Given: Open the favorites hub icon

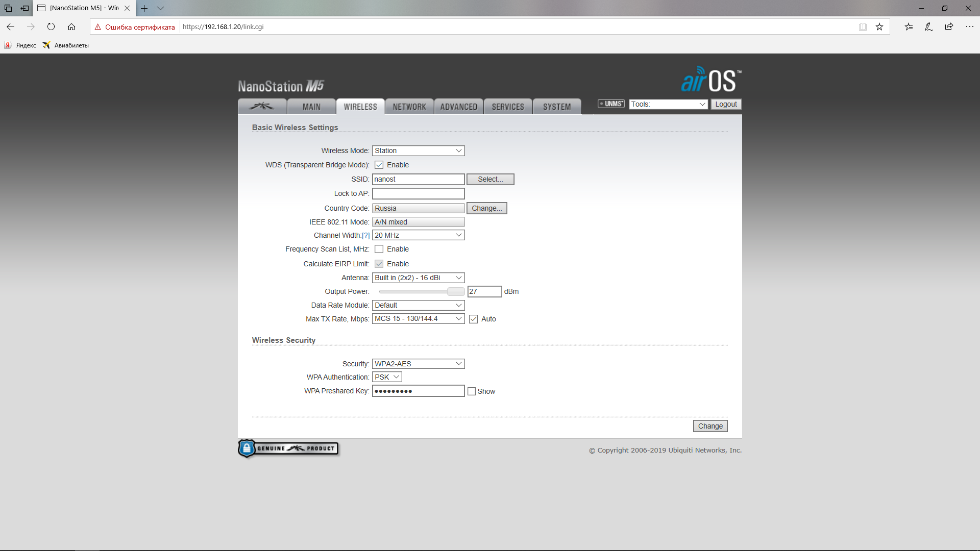Looking at the screenshot, I should pos(909,27).
